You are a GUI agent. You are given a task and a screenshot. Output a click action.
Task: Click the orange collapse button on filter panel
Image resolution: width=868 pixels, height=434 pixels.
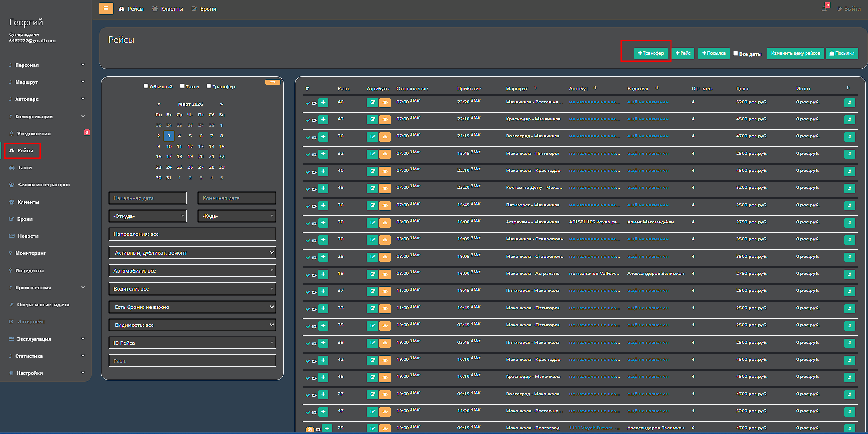(x=272, y=82)
